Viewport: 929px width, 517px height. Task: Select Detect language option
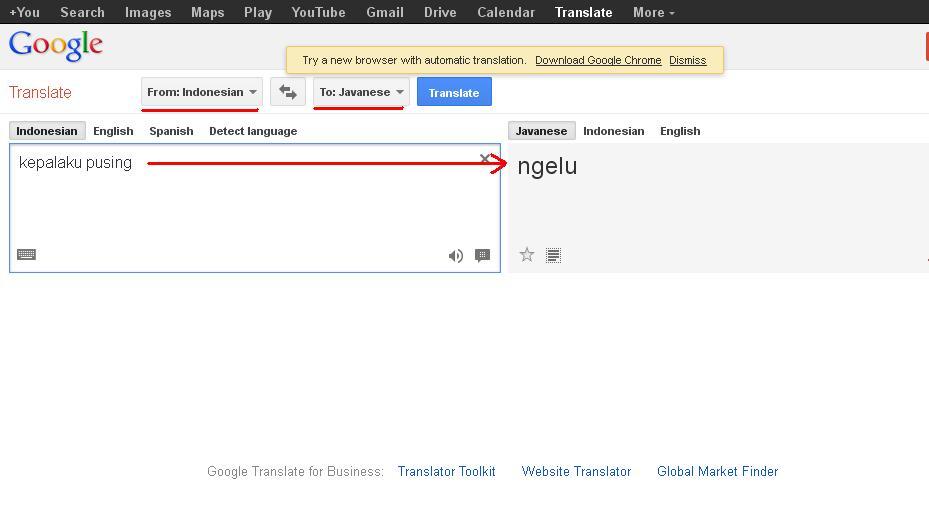point(253,131)
